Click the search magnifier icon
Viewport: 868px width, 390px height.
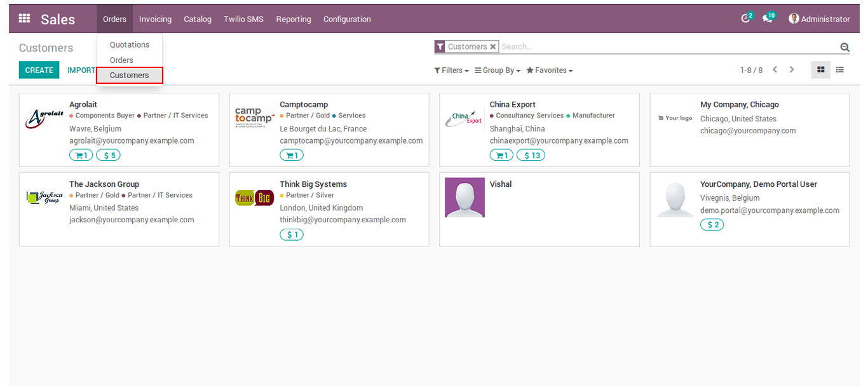tap(844, 47)
